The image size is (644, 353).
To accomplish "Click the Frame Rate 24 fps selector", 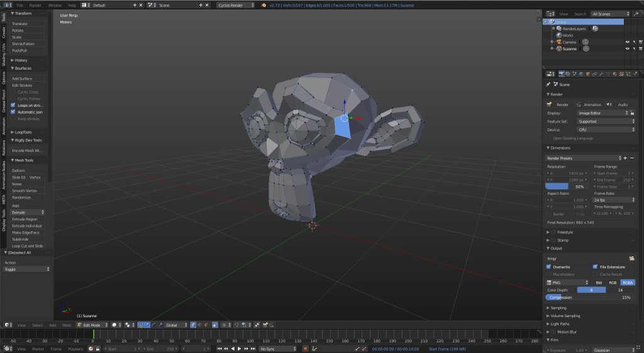I will point(614,200).
